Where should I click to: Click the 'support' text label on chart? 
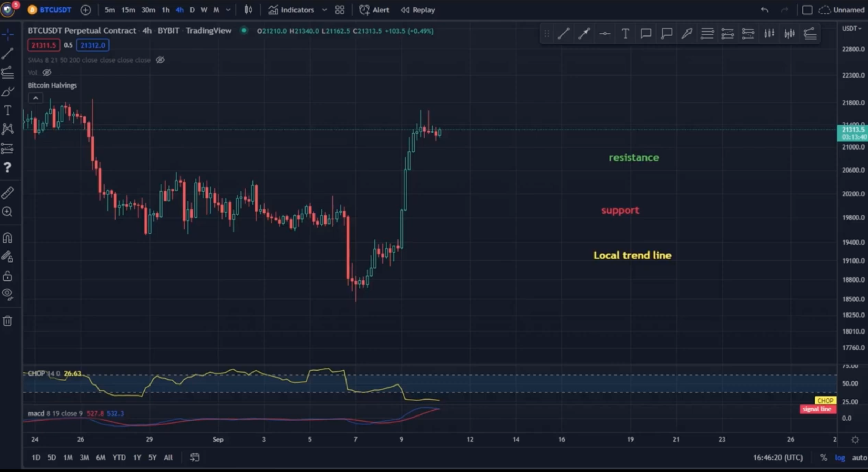pos(620,210)
